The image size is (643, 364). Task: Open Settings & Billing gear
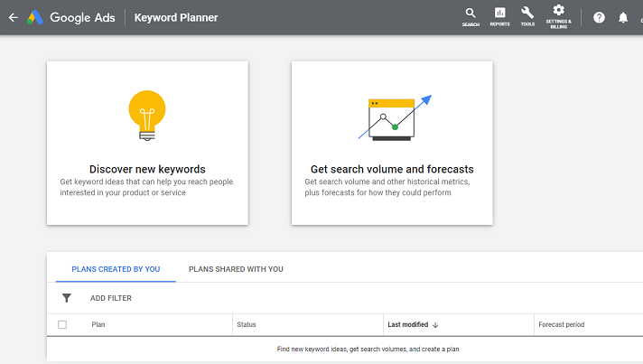(558, 17)
